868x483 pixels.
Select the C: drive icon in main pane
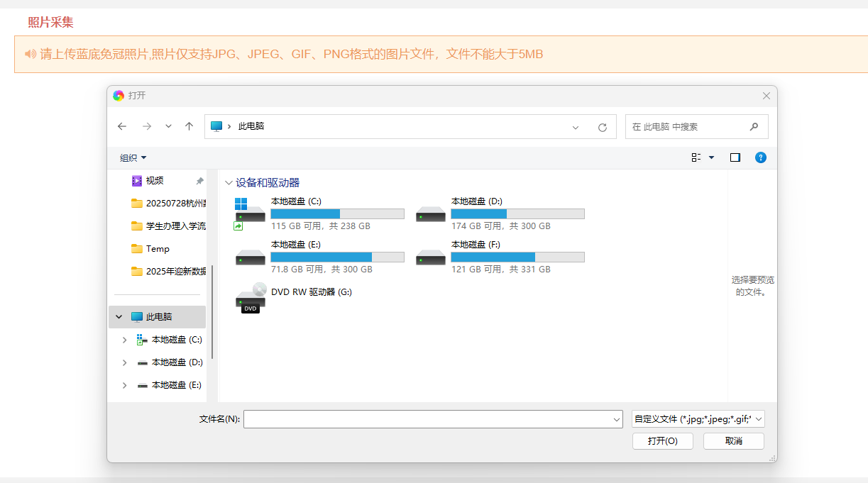pos(250,213)
